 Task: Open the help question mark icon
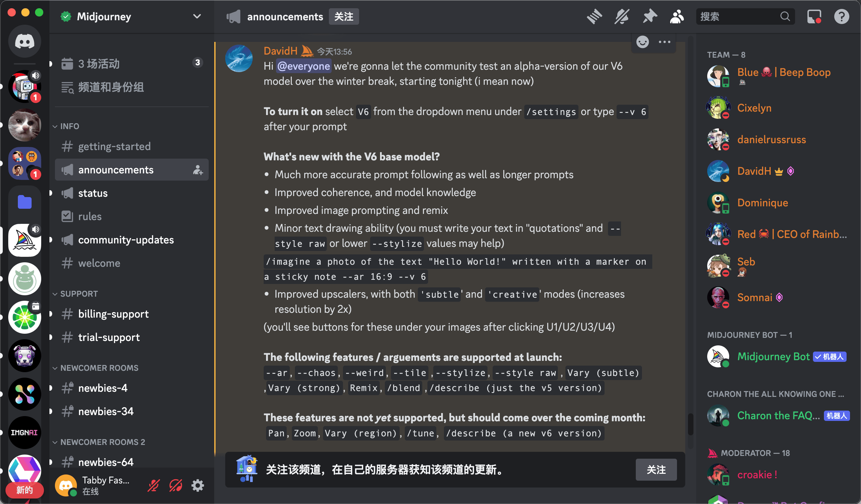pyautogui.click(x=841, y=16)
